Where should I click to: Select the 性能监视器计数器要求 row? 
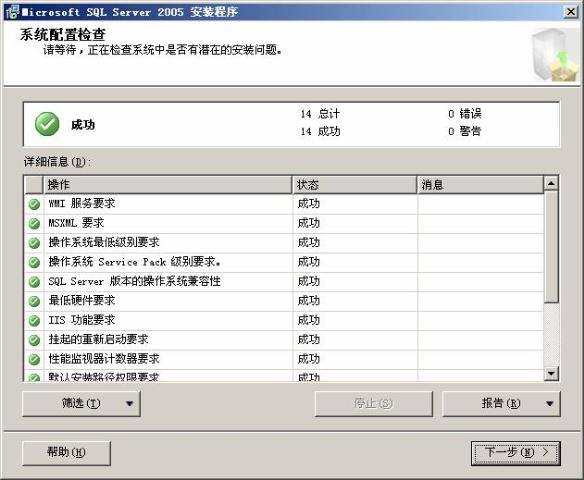pos(284,359)
